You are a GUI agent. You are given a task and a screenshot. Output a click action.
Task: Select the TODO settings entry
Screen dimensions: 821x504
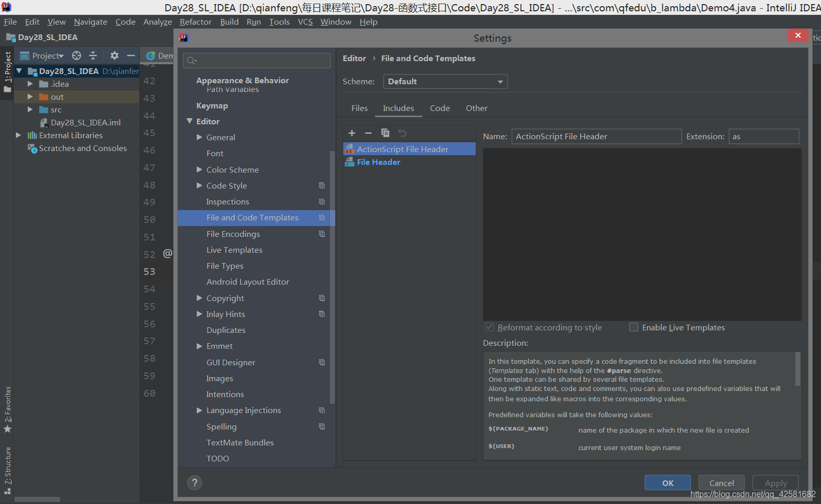tap(218, 458)
